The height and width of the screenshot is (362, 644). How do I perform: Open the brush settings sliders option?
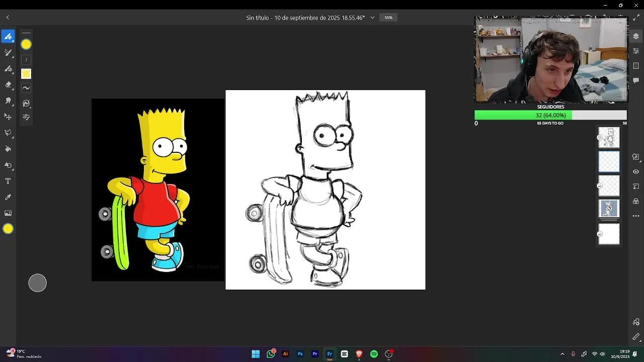(x=26, y=117)
